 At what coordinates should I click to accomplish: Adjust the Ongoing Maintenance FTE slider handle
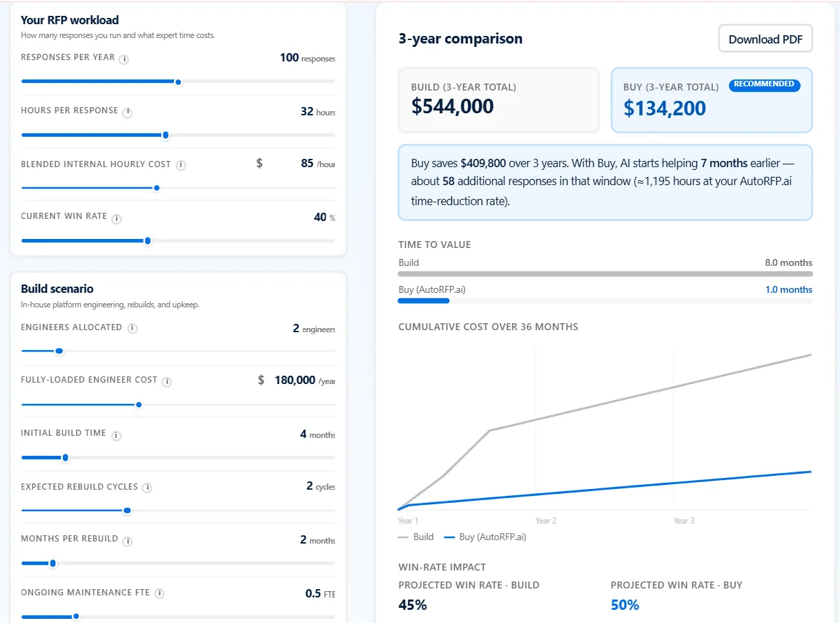(76, 617)
